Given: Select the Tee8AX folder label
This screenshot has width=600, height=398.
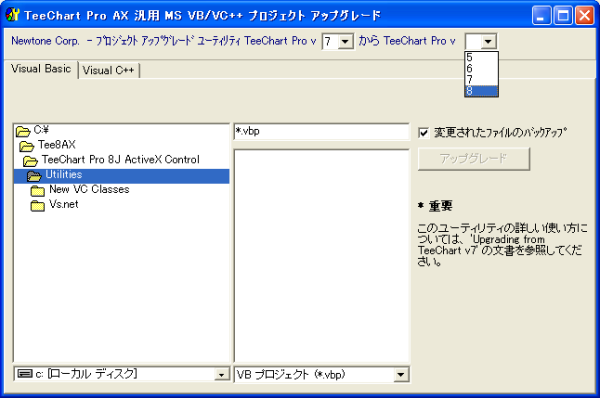Looking at the screenshot, I should (57, 145).
